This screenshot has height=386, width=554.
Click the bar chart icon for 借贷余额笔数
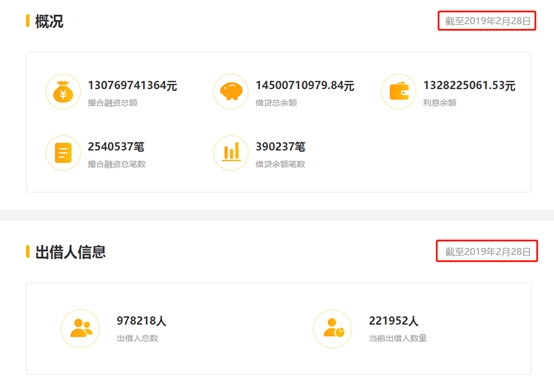click(231, 153)
